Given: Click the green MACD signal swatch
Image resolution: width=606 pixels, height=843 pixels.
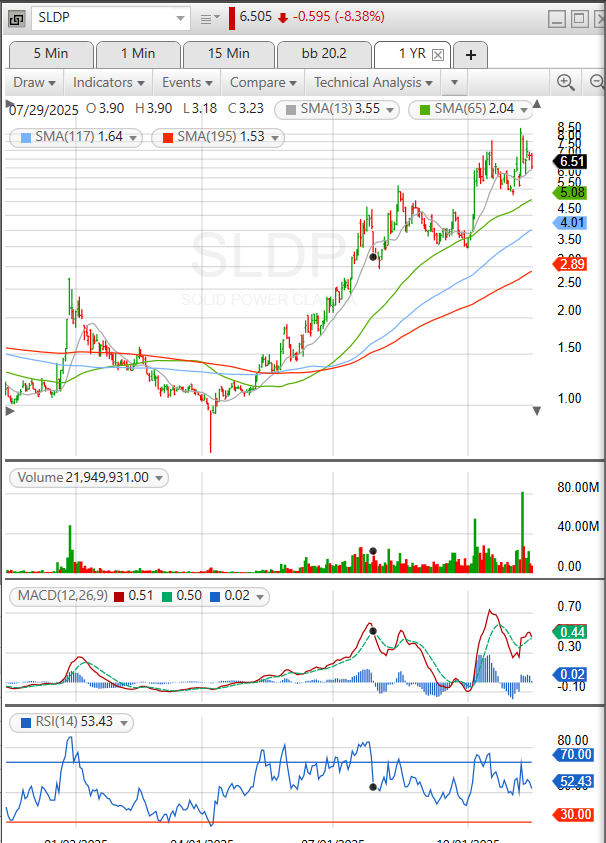Looking at the screenshot, I should point(167,596).
